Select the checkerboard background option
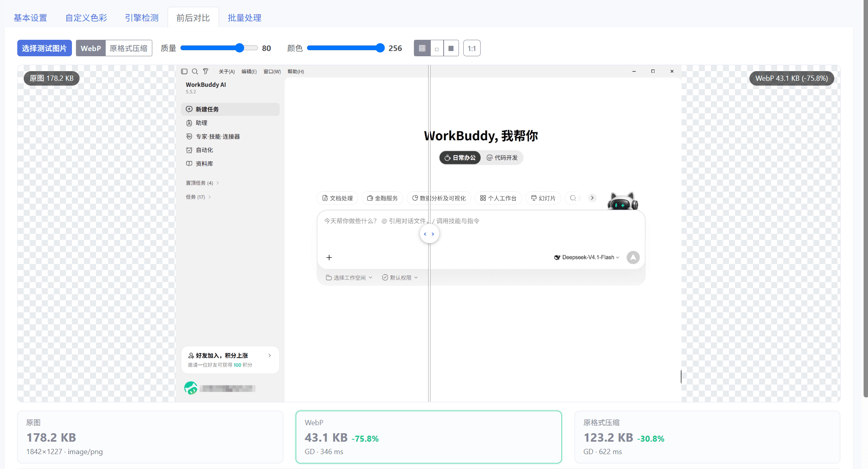 click(422, 48)
